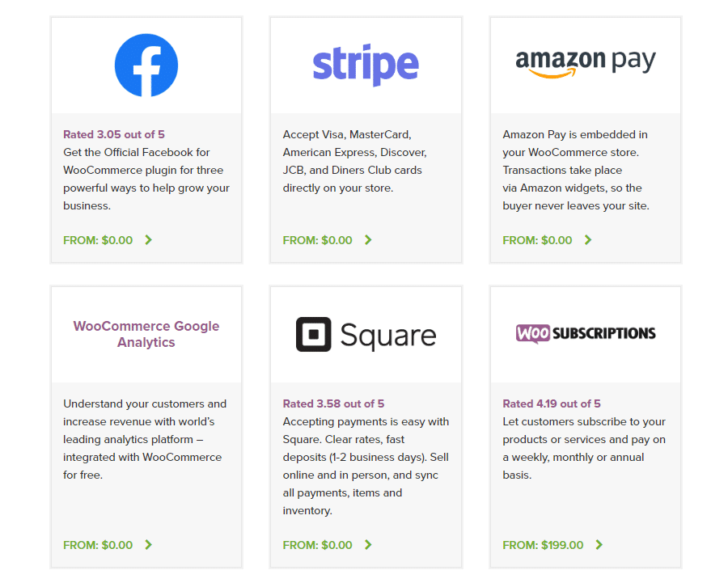Open the WooCommerce Google Analytics extension
The image size is (728, 583).
tap(146, 334)
